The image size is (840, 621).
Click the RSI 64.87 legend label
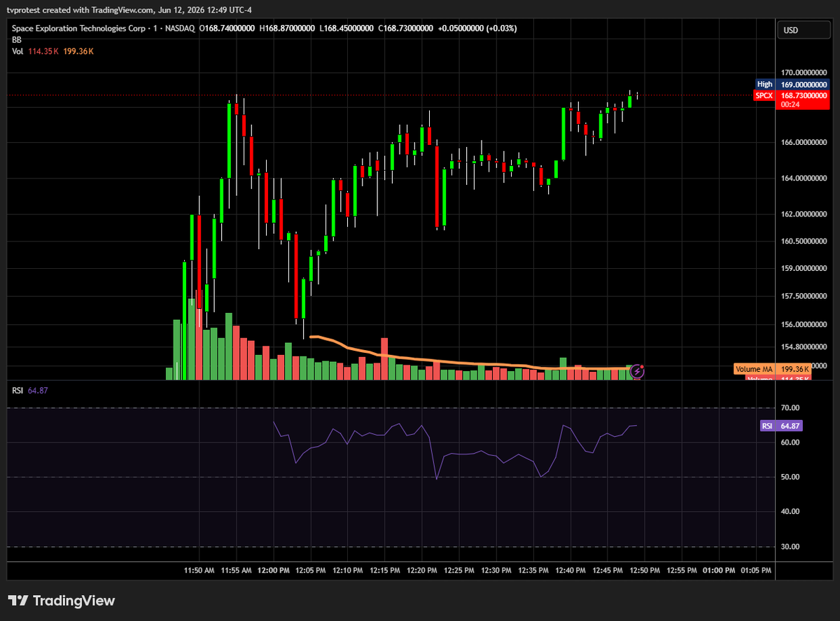point(29,391)
